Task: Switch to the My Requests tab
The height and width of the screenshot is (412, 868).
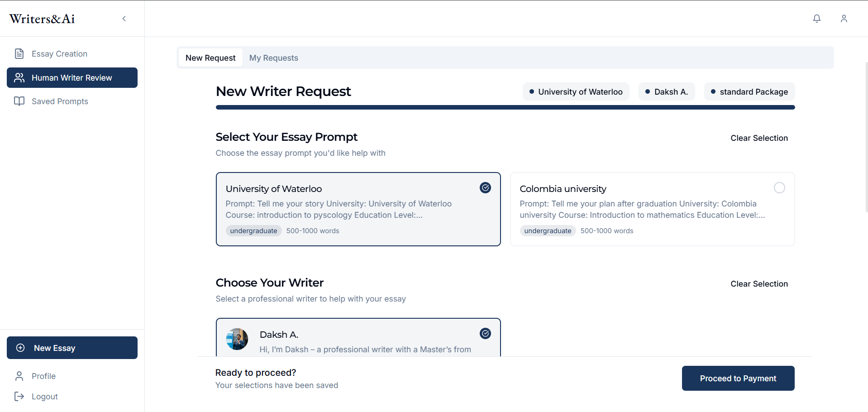Action: pyautogui.click(x=273, y=58)
